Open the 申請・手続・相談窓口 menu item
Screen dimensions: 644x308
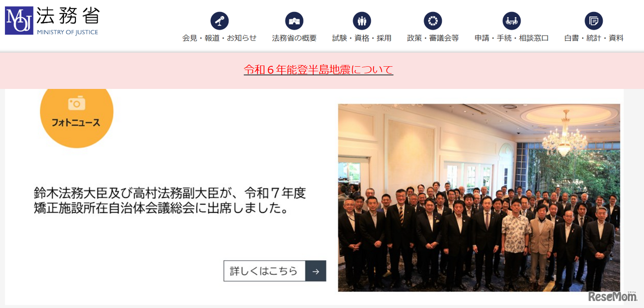[512, 38]
